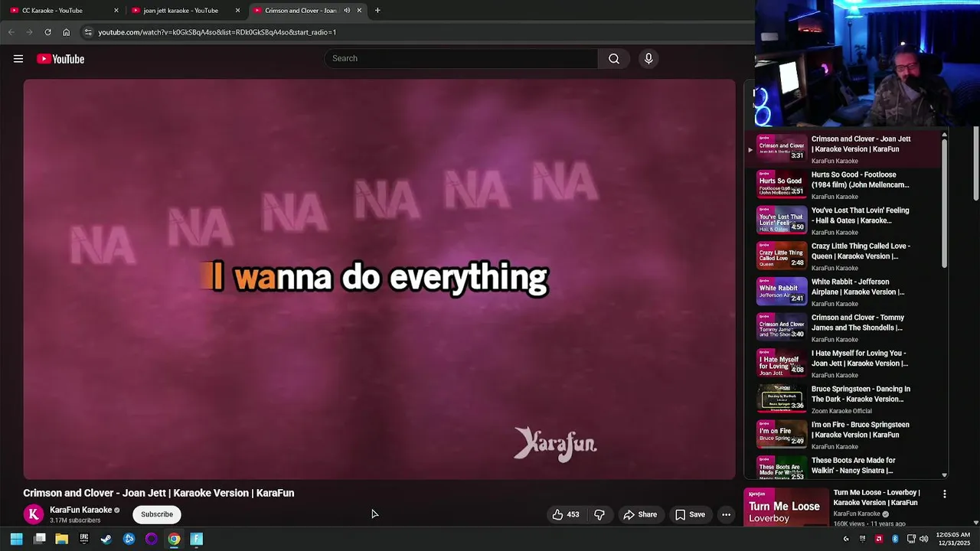Open more actions ellipsis under video
This screenshot has width=980, height=551.
tap(726, 514)
